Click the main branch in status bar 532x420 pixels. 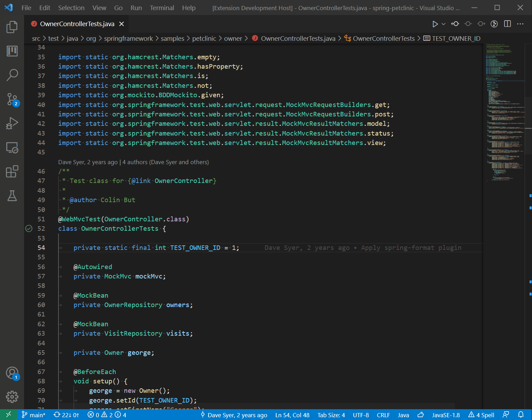click(34, 415)
